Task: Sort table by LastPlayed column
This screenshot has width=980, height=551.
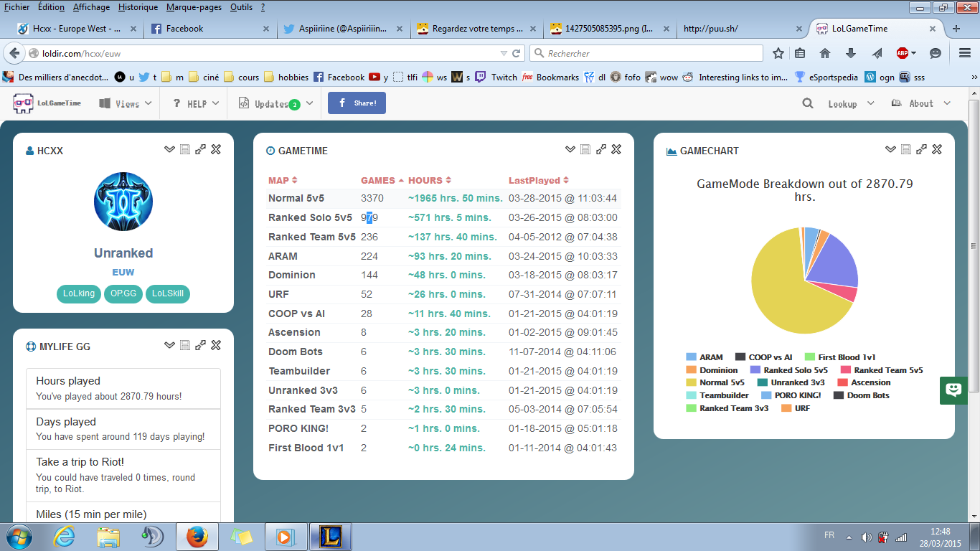Action: [539, 180]
